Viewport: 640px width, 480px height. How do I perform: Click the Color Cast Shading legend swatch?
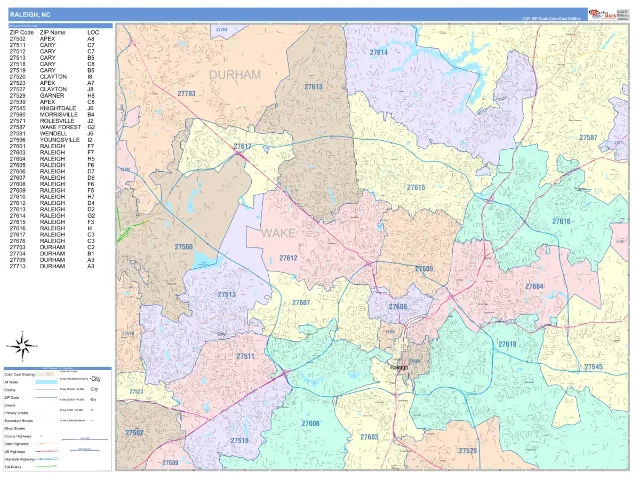point(46,374)
